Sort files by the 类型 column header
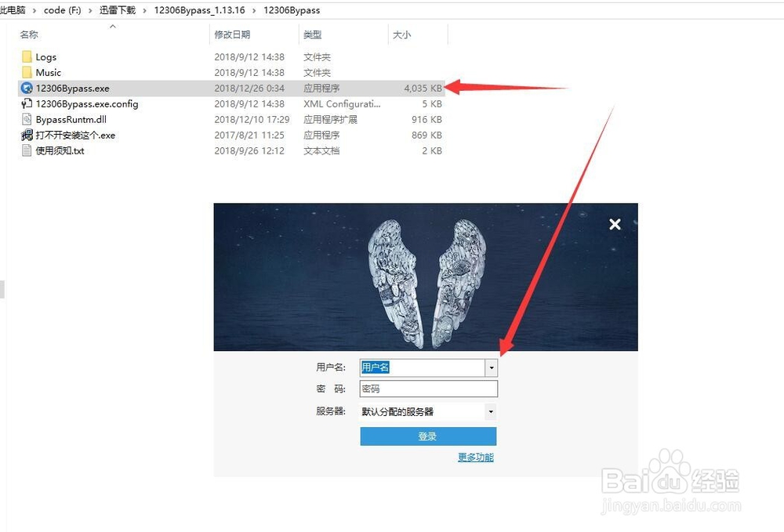Screen dimensions: 784x532 tap(313, 34)
